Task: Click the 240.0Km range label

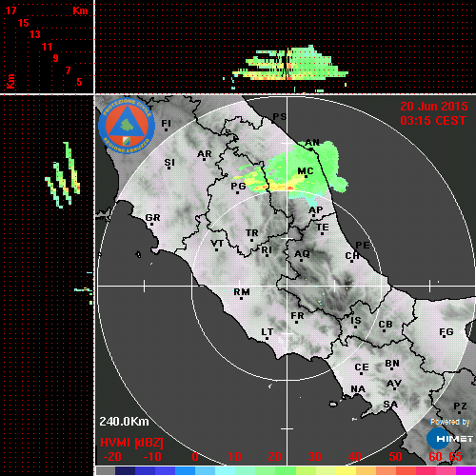Action: coord(124,422)
